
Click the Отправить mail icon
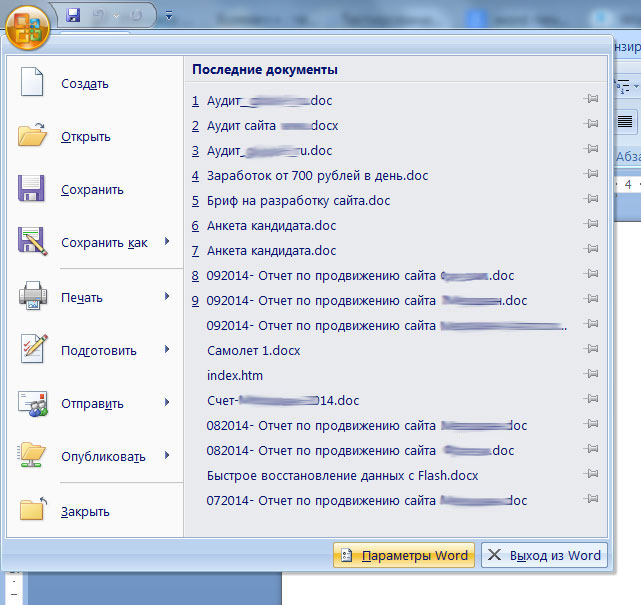pos(33,404)
